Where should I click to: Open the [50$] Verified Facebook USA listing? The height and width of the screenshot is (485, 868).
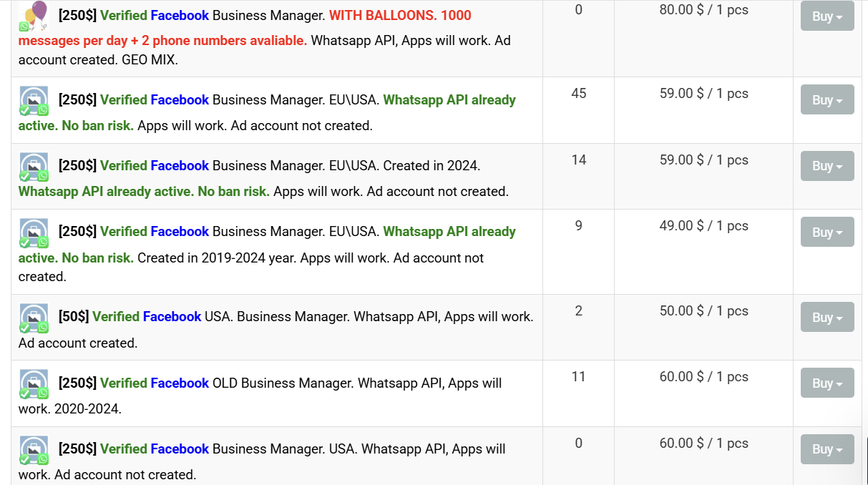coord(276,329)
